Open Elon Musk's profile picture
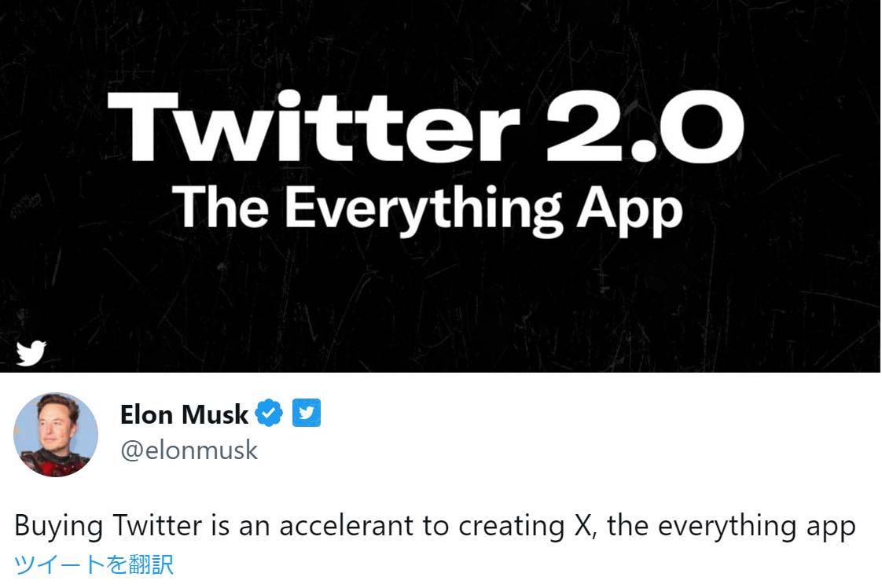The image size is (882, 588). [x=56, y=435]
